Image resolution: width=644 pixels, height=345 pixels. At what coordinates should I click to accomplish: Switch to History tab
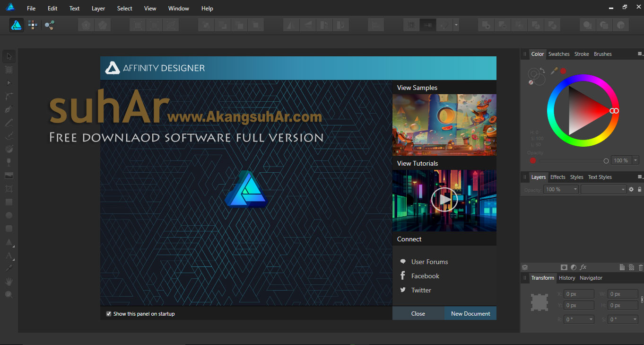[567, 278]
